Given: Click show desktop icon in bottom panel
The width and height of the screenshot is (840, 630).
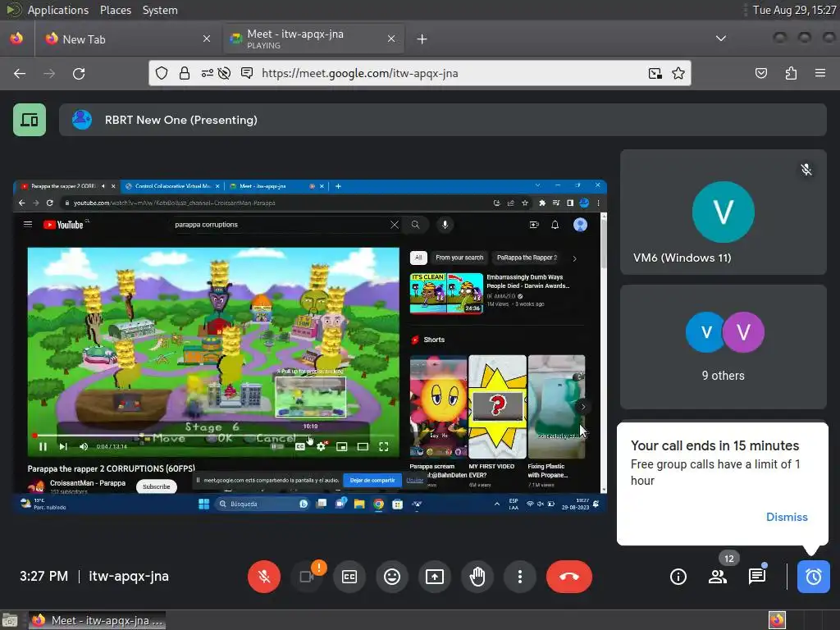Looking at the screenshot, I should point(10,620).
